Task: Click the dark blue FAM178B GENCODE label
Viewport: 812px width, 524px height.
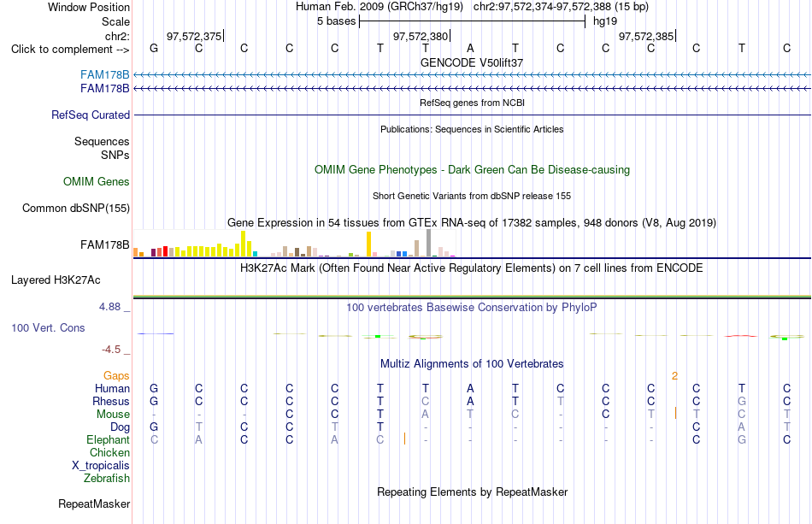Action: 104,89
